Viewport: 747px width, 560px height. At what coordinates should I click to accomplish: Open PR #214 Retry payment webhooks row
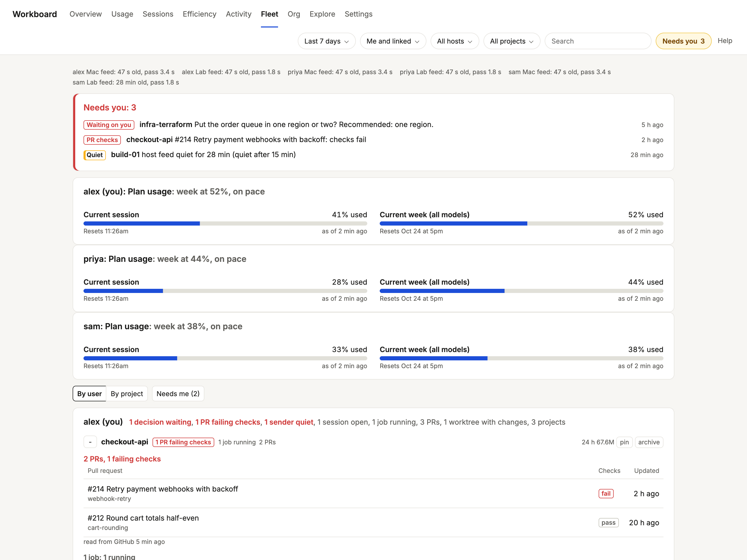373,494
